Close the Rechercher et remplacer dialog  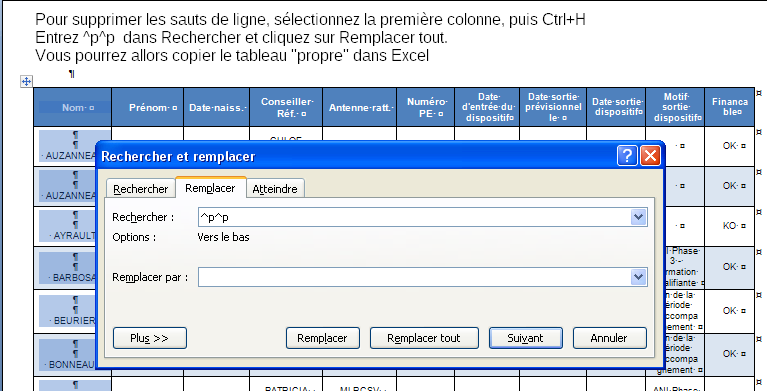pos(650,156)
